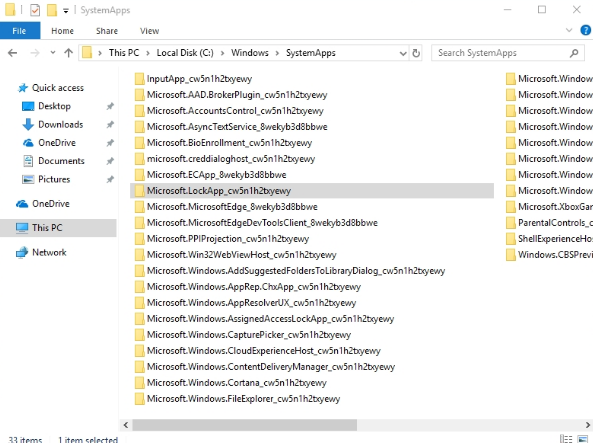Select Microsoft.ECApp folder icon

140,175
